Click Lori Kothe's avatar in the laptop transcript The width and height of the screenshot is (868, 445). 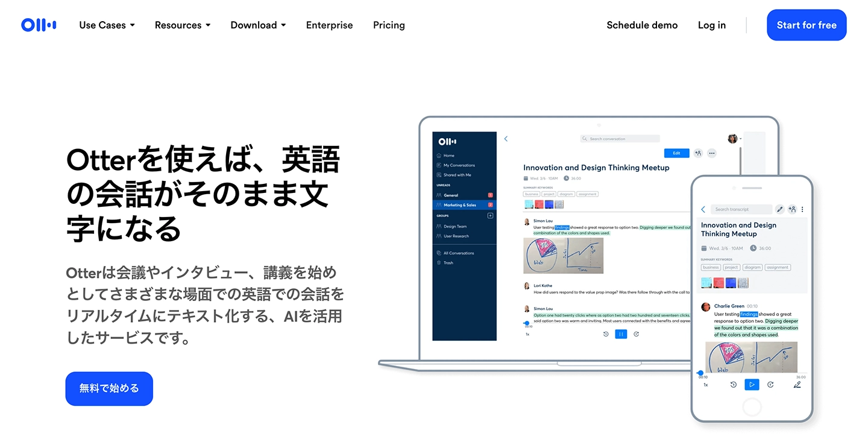pos(527,286)
